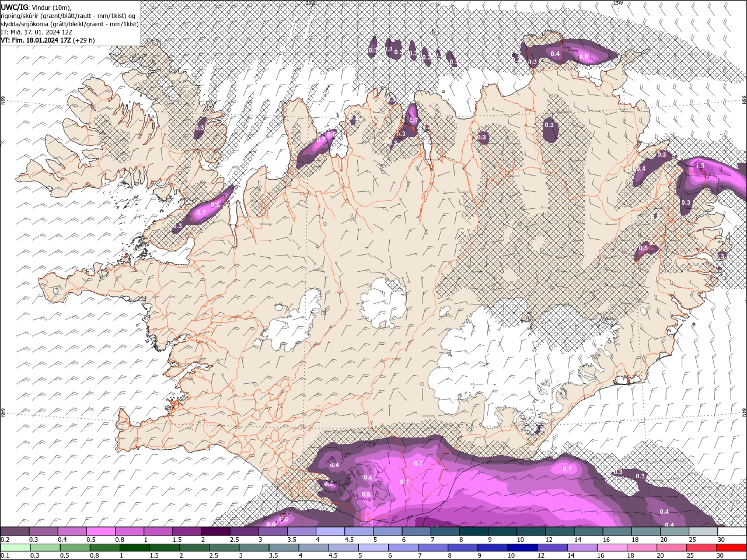Select the purple 12 swatch in lower scale

(x=551, y=548)
